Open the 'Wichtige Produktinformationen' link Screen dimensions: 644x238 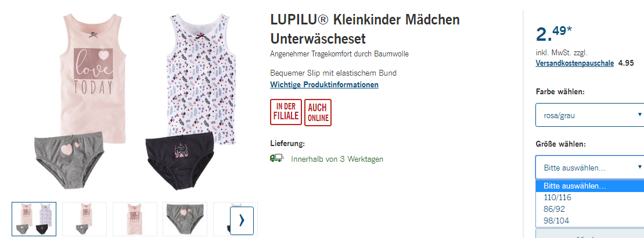point(324,85)
